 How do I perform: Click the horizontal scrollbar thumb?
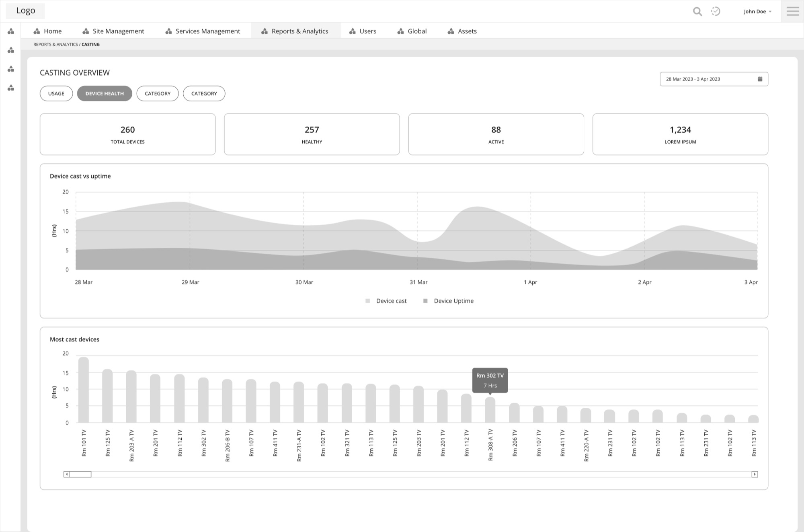click(x=80, y=474)
